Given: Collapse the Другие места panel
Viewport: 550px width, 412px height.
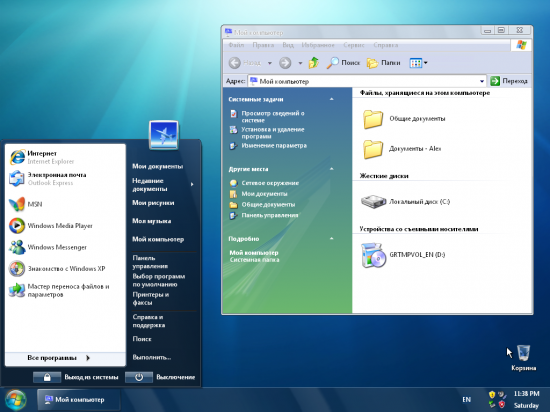Looking at the screenshot, I should pos(331,169).
